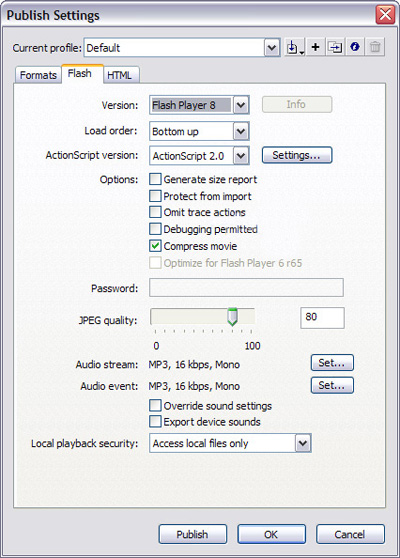The width and height of the screenshot is (400, 558).
Task: Open the Load order dropdown
Action: [241, 131]
